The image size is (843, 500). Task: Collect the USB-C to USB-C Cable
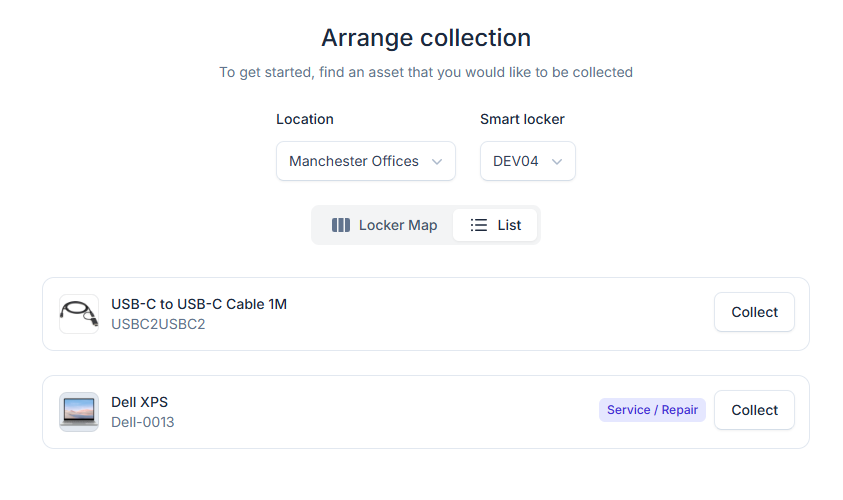click(x=754, y=312)
